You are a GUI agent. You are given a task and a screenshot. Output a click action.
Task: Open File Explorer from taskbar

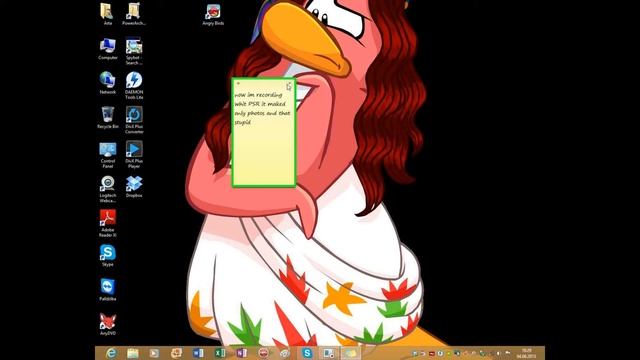point(133,353)
